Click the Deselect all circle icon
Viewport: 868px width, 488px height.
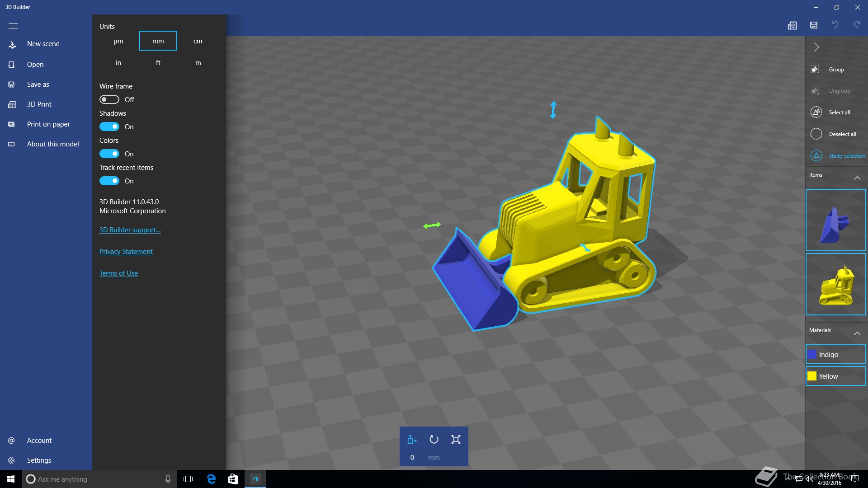[x=816, y=134]
